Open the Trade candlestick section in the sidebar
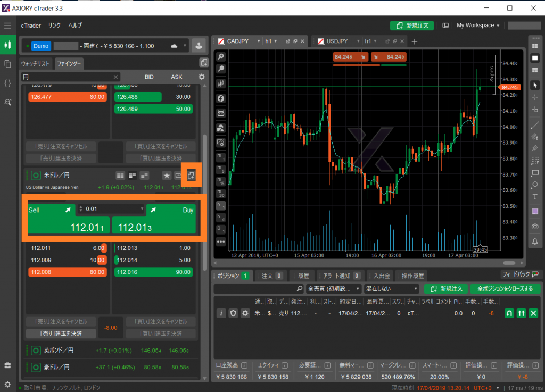The width and height of the screenshot is (545, 392). pyautogui.click(x=7, y=45)
